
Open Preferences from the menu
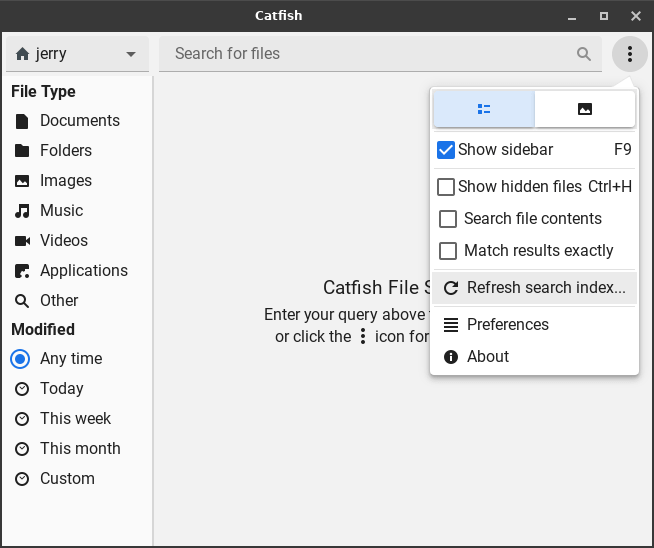coord(507,325)
